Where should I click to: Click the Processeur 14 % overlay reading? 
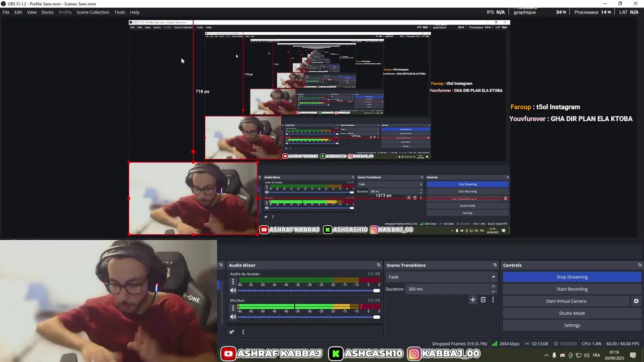click(593, 12)
